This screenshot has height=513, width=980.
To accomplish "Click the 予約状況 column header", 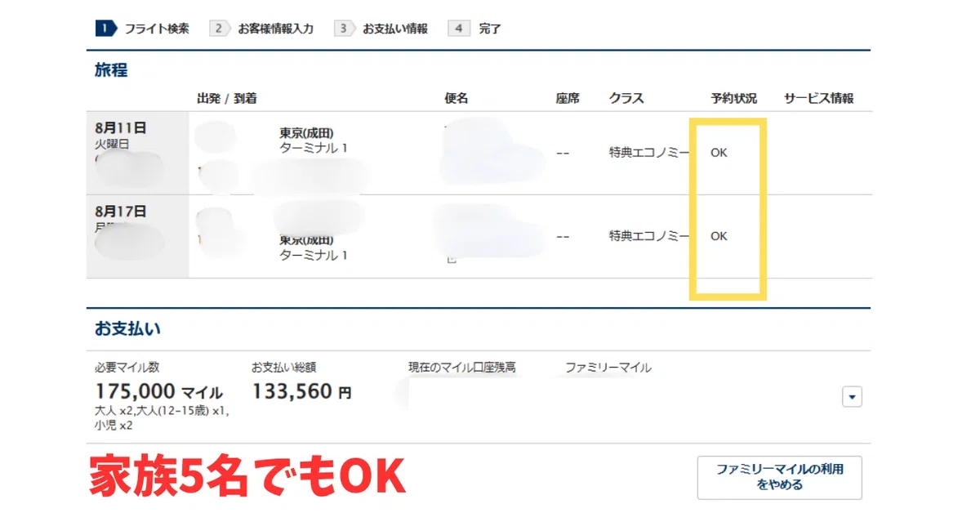I will click(733, 98).
